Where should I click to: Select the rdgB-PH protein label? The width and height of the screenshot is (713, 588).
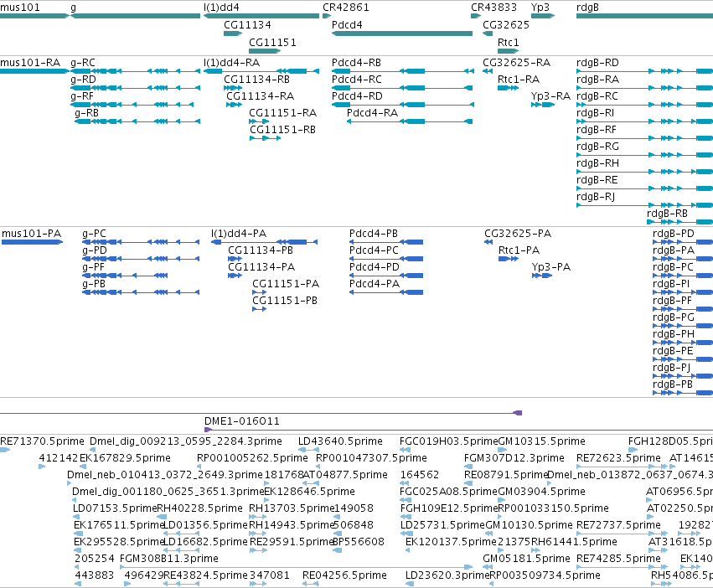tap(674, 334)
